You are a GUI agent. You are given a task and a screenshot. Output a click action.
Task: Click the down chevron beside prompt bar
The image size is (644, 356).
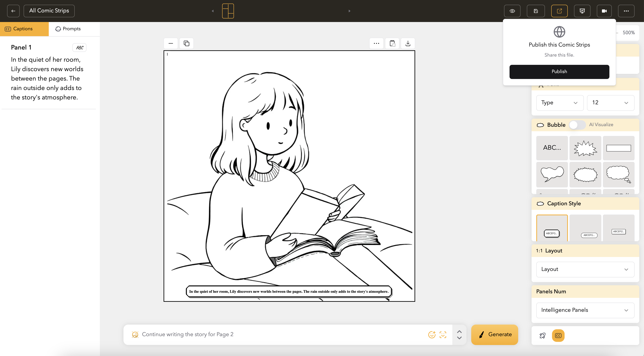coord(459,338)
